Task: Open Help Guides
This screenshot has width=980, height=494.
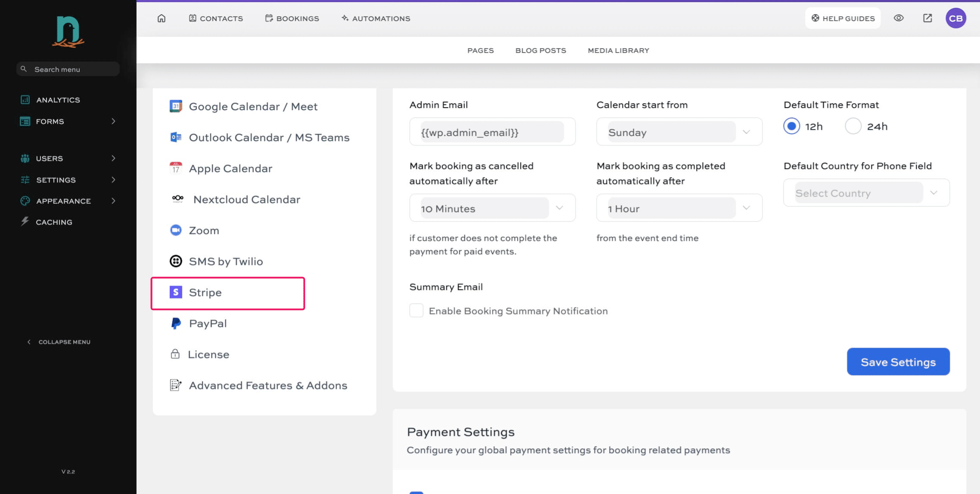Action: 843,18
